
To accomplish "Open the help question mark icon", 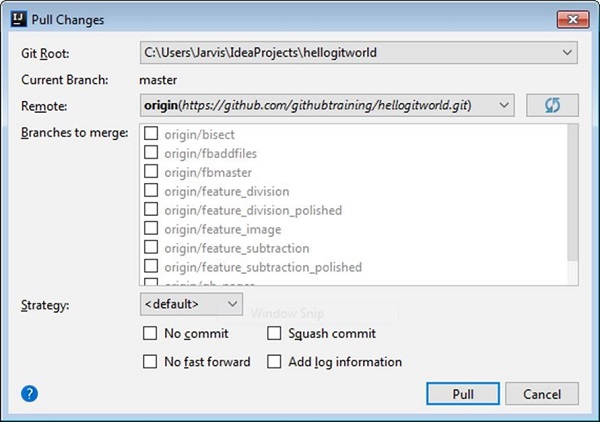I will [29, 393].
